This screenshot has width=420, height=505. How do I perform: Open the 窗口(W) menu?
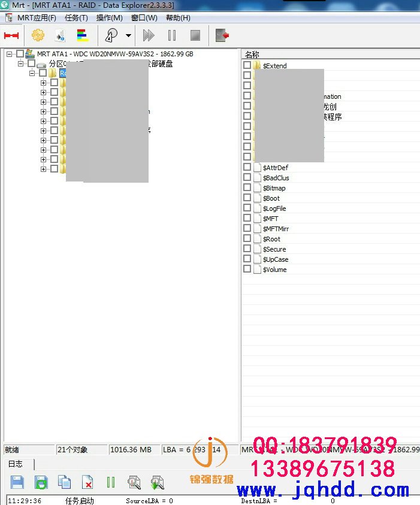click(144, 18)
